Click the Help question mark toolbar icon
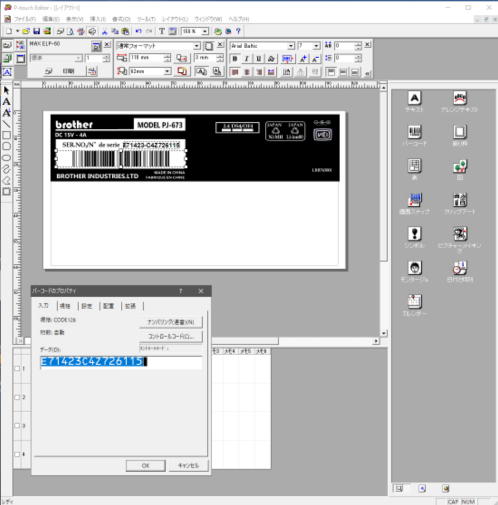Viewport: 498px width, 505px height. click(x=238, y=31)
